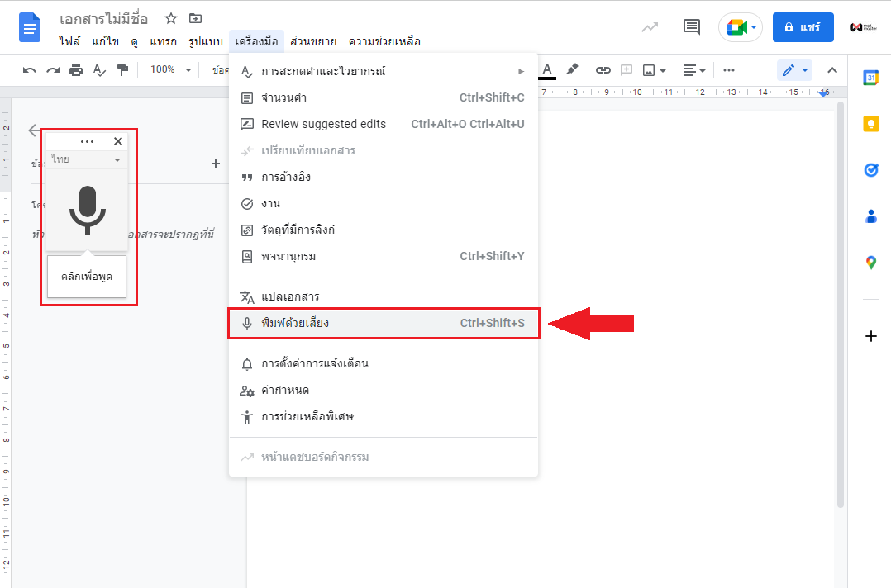Close the เครื่องมือ menu
This screenshot has width=891, height=588.
256,41
